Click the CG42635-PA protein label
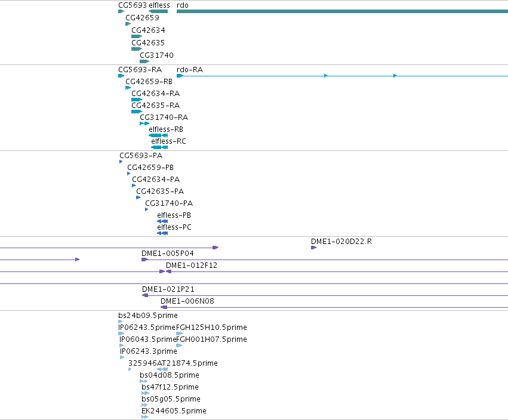 160,192
